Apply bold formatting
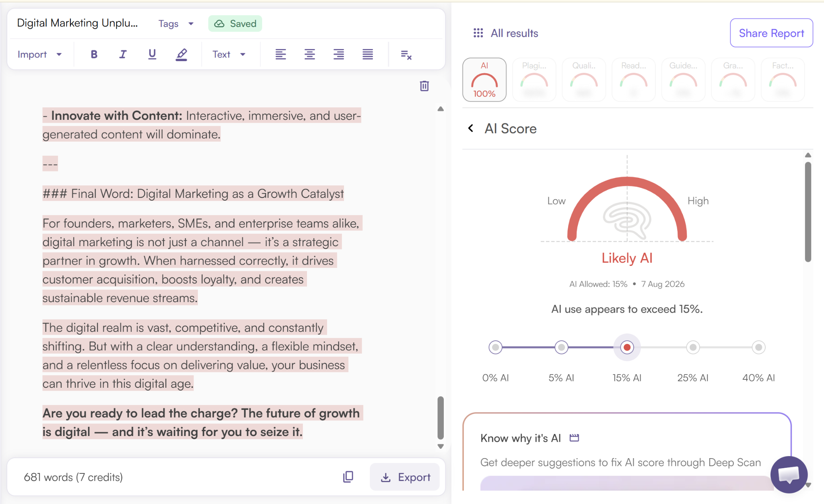This screenshot has height=504, width=824. [x=94, y=54]
